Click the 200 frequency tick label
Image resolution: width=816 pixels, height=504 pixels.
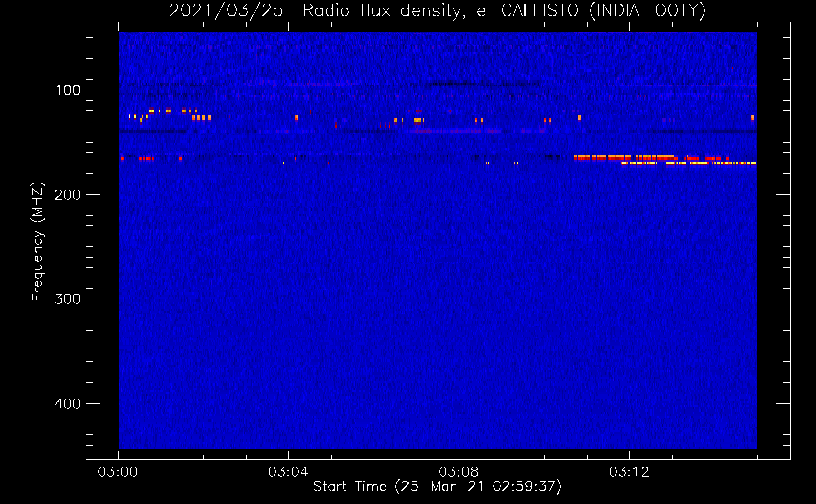point(68,195)
